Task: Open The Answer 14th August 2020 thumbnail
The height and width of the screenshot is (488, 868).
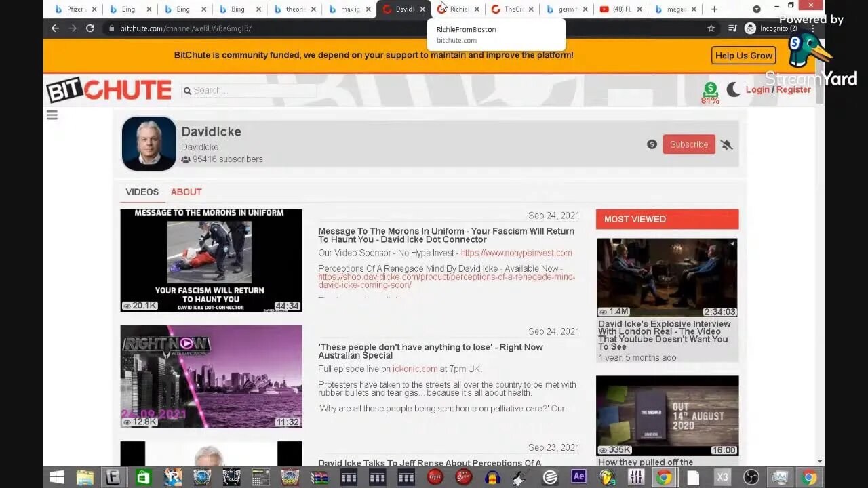Action: 667,415
